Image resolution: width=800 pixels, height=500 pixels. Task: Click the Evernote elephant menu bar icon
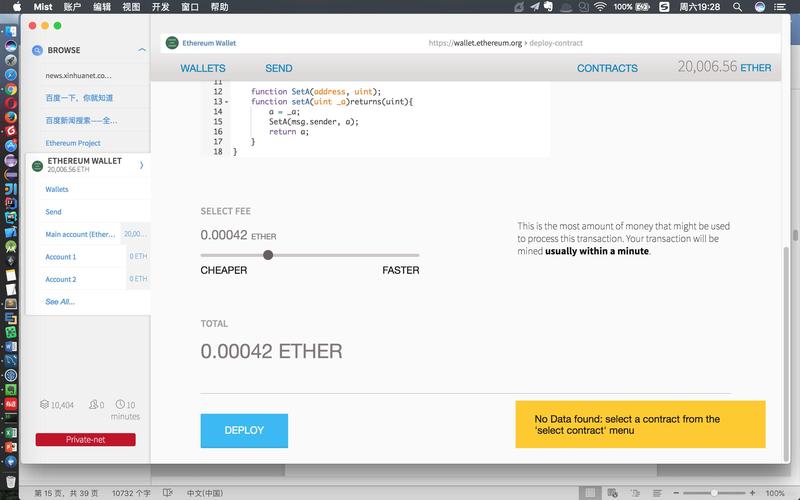click(x=548, y=7)
